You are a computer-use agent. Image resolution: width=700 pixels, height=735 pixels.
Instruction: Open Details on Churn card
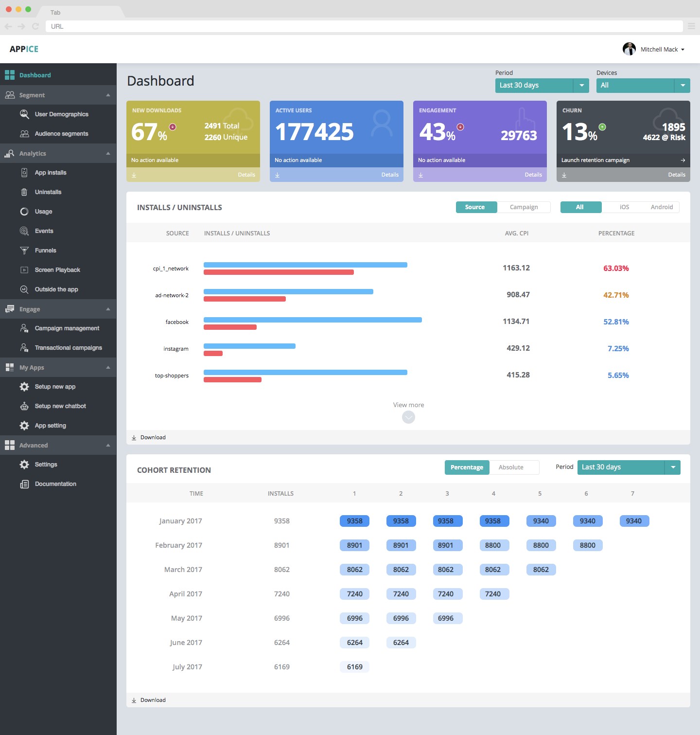click(677, 175)
